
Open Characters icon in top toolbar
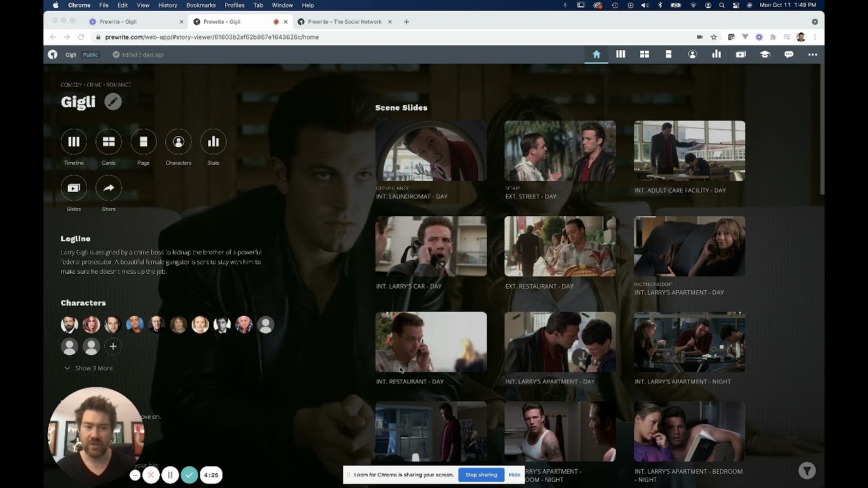pos(692,54)
